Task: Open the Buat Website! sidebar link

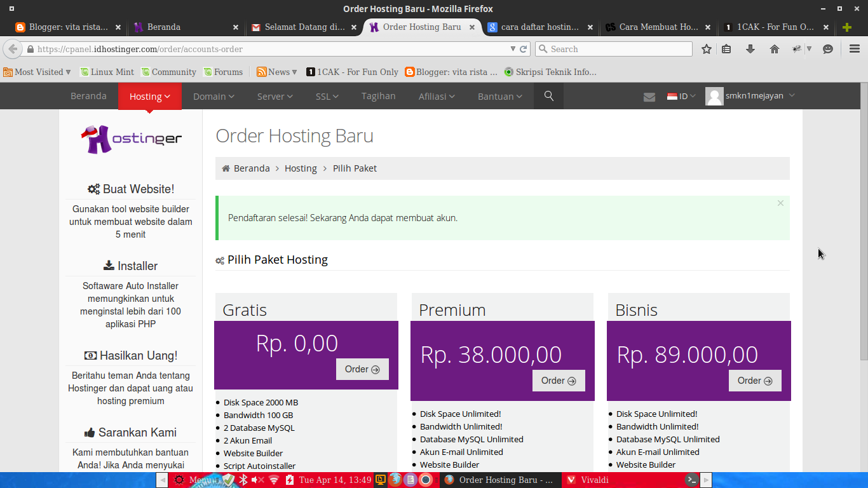Action: click(x=131, y=189)
